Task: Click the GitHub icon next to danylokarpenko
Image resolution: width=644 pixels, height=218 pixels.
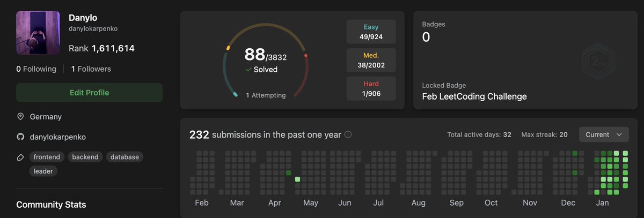Action: tap(20, 137)
